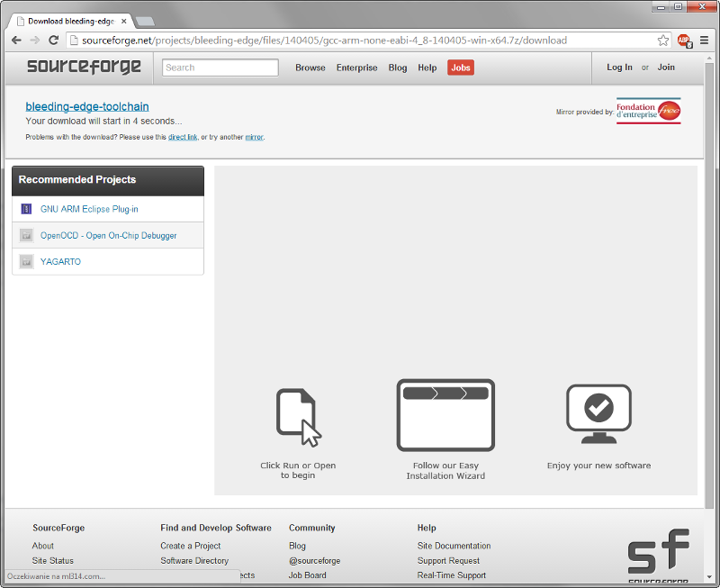Click GNU ARM Eclipse Plug-in project icon
This screenshot has height=588, width=720.
(x=27, y=209)
